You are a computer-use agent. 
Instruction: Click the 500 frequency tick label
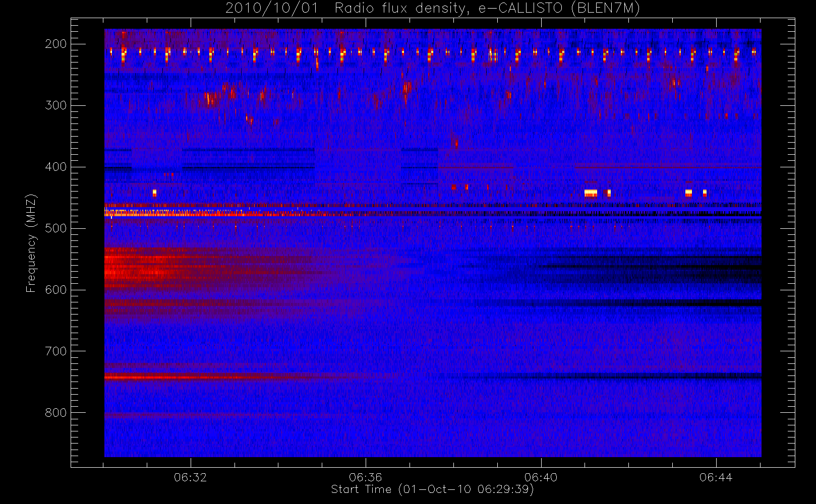pos(56,228)
